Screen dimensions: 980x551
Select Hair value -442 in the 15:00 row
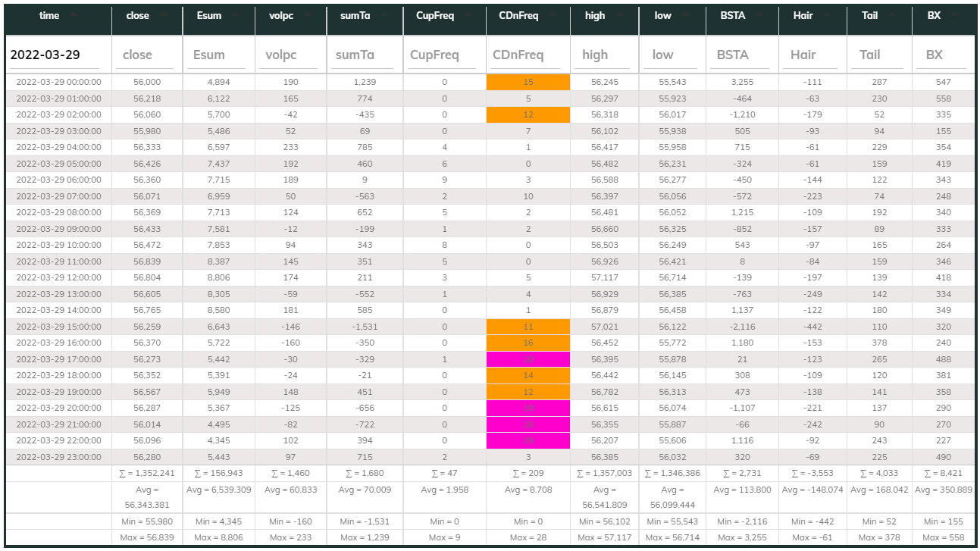point(812,327)
